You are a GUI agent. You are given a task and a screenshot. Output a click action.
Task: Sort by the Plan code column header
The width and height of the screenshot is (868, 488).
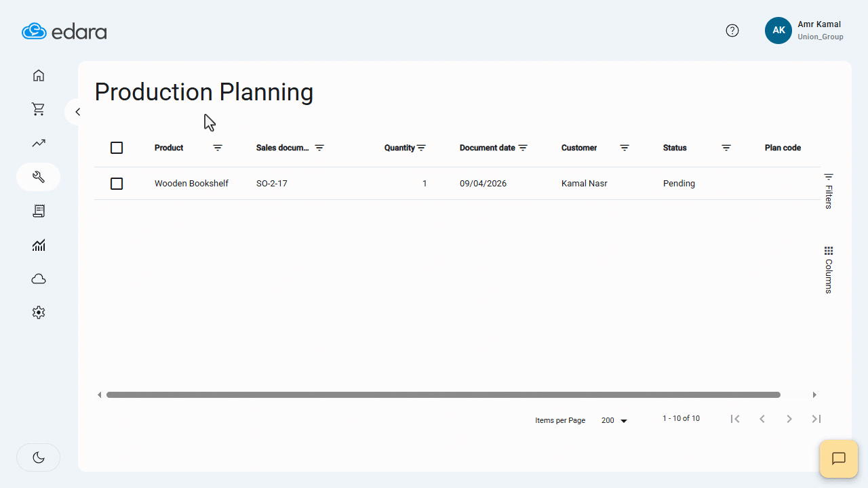click(783, 148)
